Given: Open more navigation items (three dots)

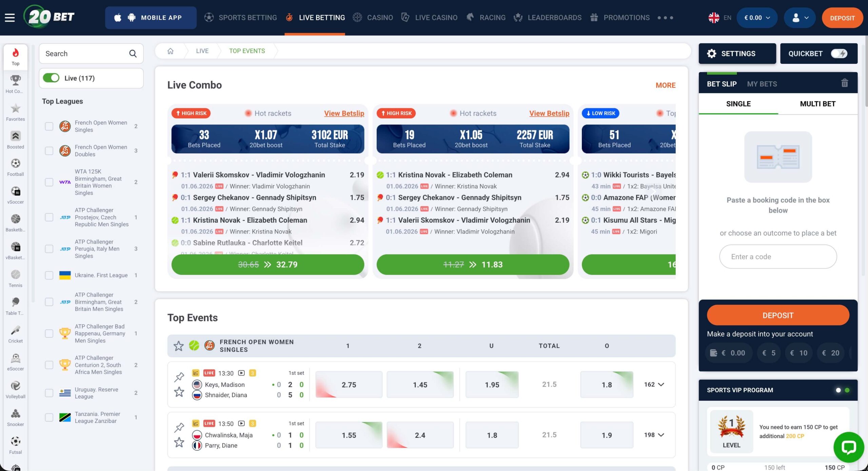Looking at the screenshot, I should [x=665, y=18].
